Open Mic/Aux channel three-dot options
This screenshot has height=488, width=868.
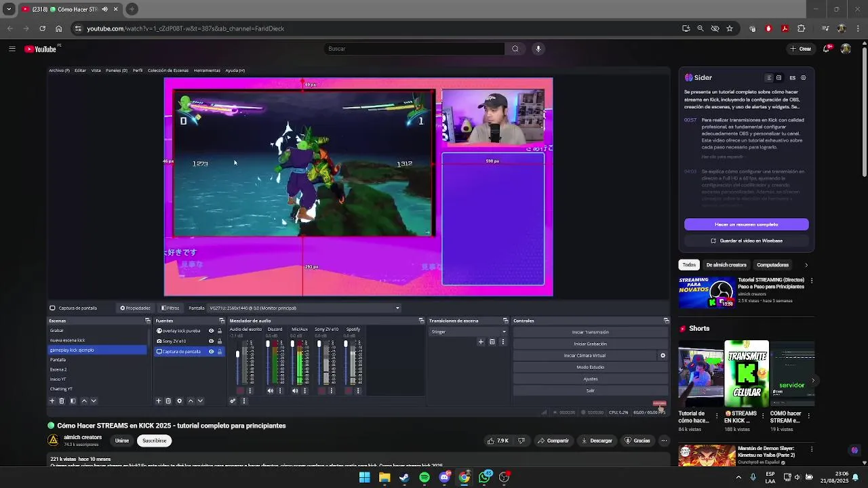point(304,390)
